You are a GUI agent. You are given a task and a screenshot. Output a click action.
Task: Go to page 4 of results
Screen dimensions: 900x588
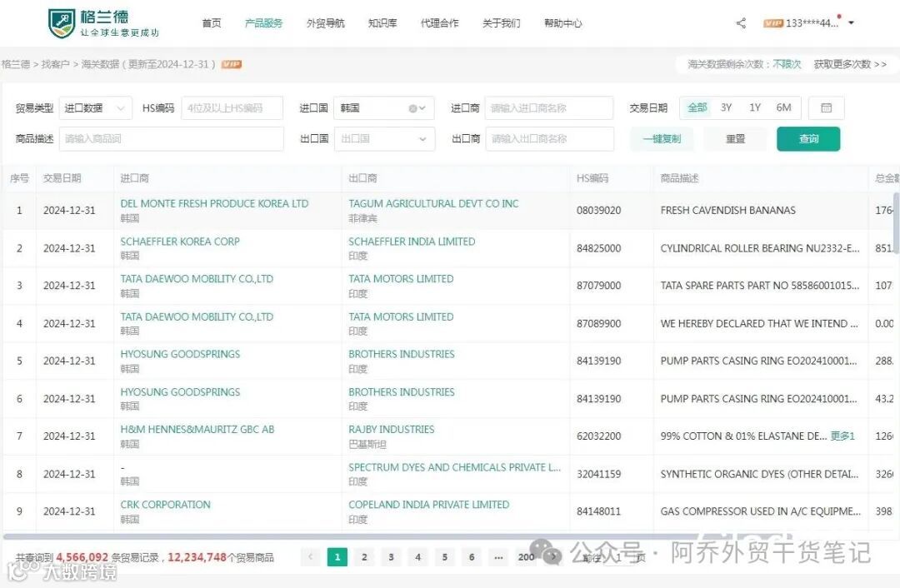pyautogui.click(x=417, y=557)
